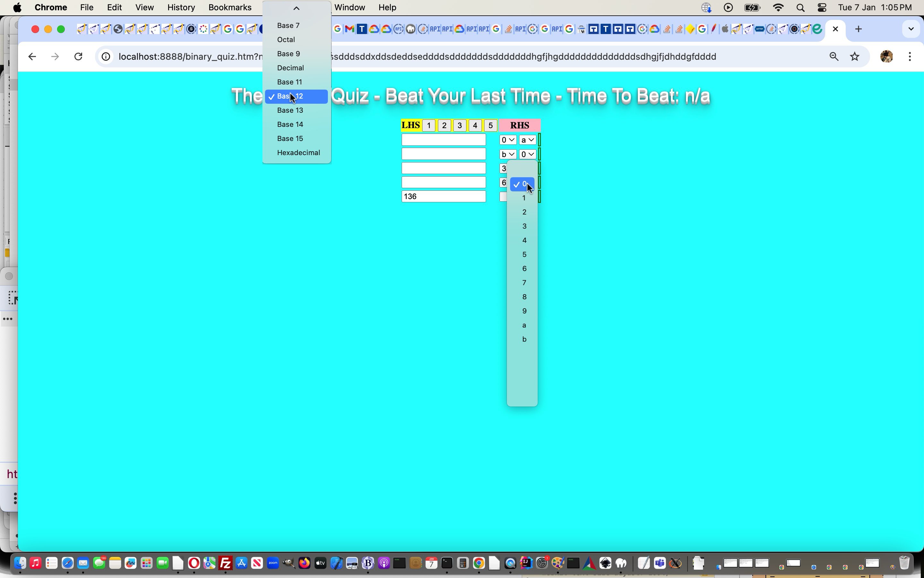Choose Base 13 from the base list

(x=296, y=110)
